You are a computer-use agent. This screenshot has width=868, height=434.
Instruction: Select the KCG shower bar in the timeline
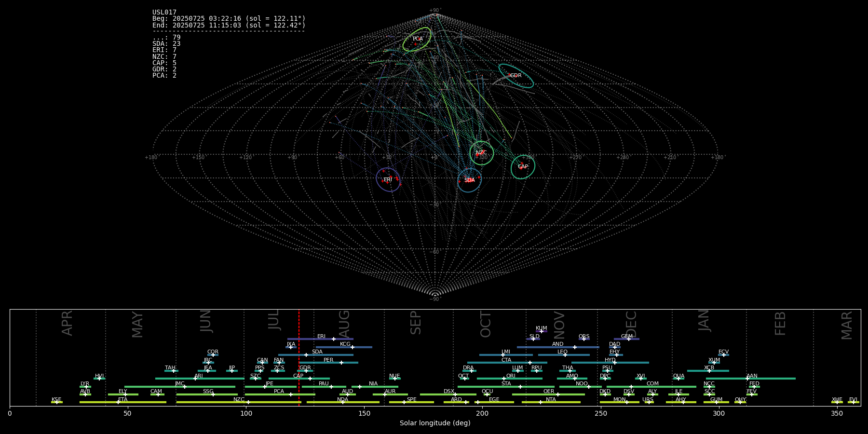coord(344,347)
